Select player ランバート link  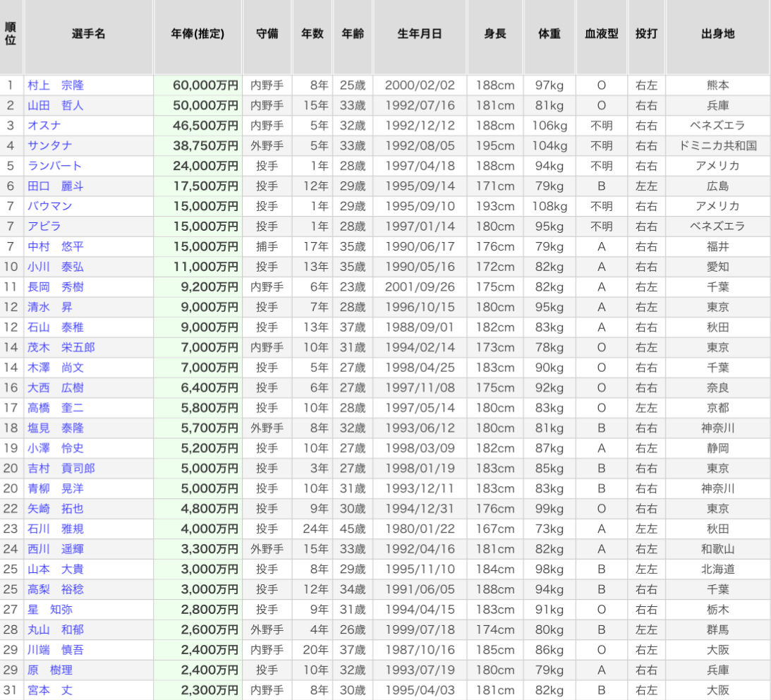click(x=55, y=166)
